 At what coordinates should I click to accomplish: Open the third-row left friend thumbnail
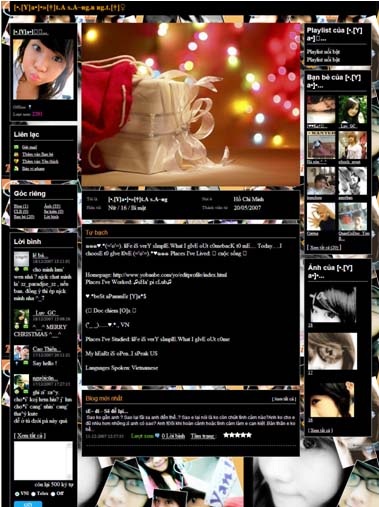point(321,181)
